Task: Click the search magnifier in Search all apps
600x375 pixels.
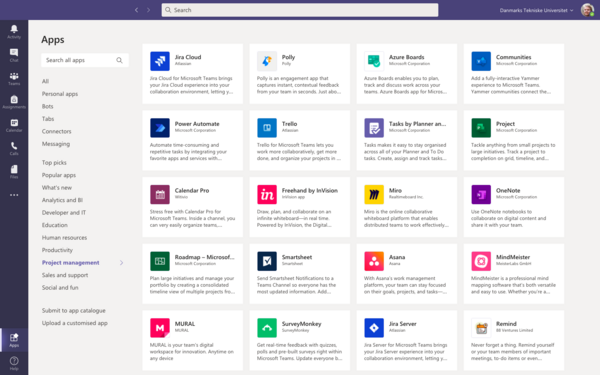Action: pos(119,60)
